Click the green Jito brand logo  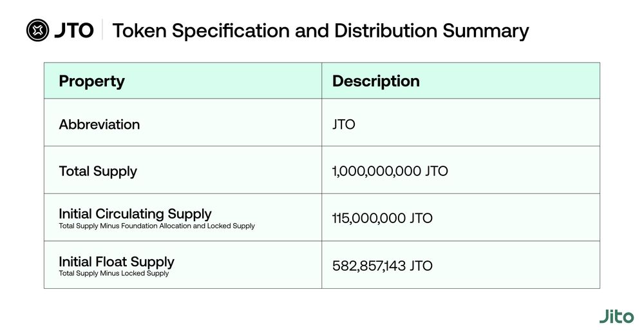point(616,316)
